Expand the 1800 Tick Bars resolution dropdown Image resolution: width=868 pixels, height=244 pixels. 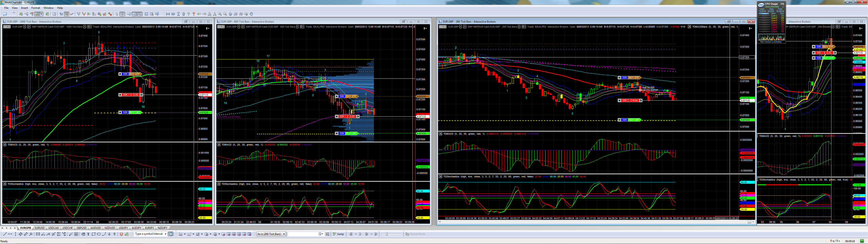point(85,27)
